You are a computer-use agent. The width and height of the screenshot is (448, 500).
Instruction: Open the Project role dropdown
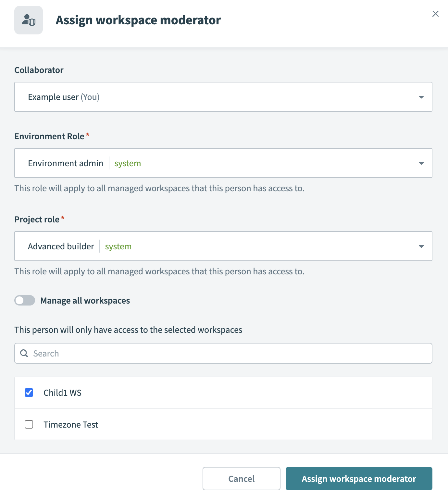223,246
